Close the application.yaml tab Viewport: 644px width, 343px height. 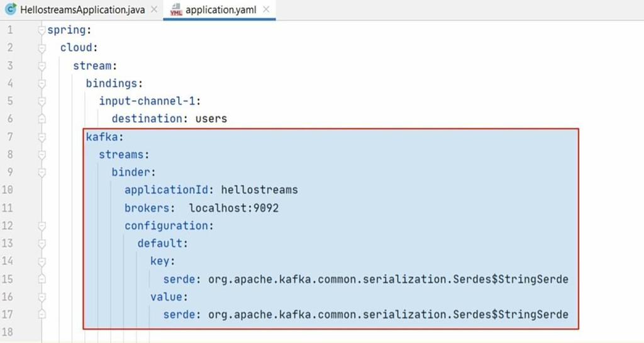266,9
